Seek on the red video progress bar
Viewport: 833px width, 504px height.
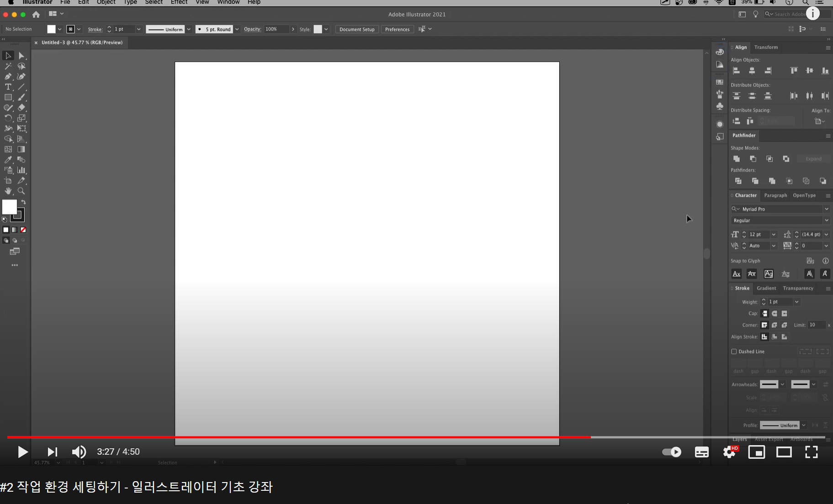[299, 437]
